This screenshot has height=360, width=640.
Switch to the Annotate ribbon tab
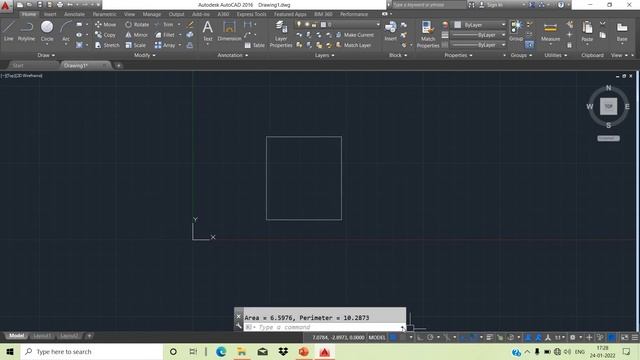coord(74,14)
